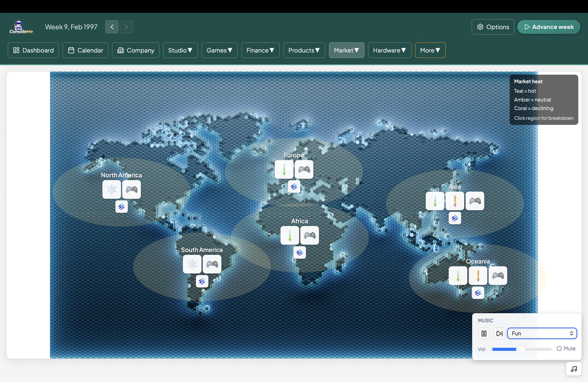Click the Advance week button
588x382 pixels.
coord(548,27)
